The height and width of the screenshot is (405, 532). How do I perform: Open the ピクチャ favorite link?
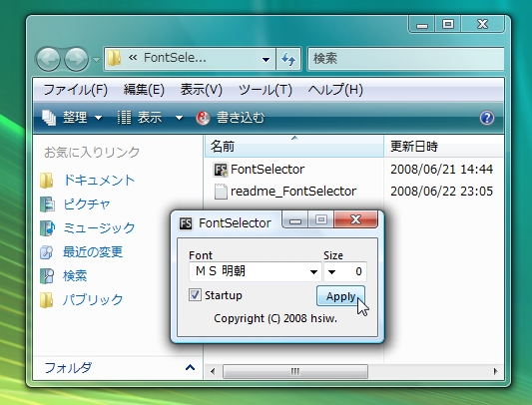click(x=87, y=204)
